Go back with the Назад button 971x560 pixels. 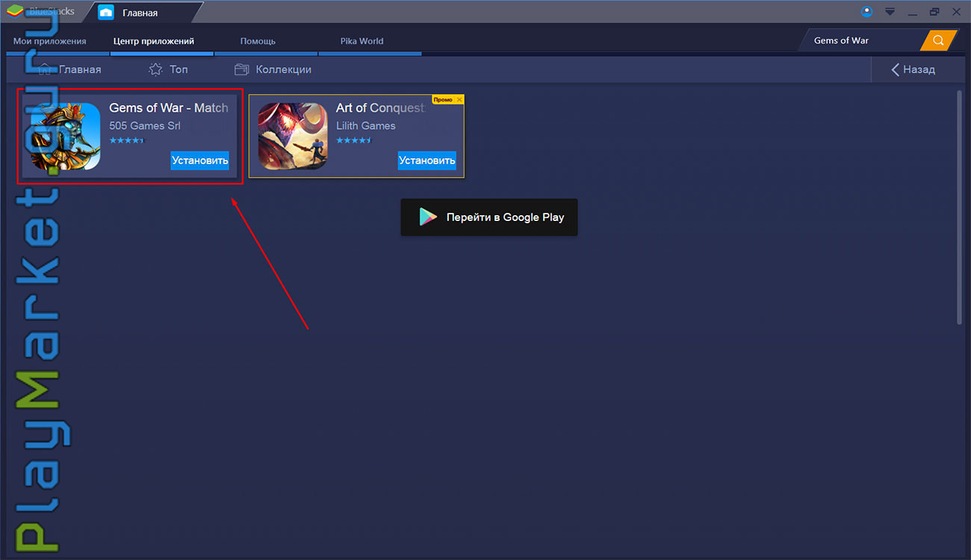[913, 69]
